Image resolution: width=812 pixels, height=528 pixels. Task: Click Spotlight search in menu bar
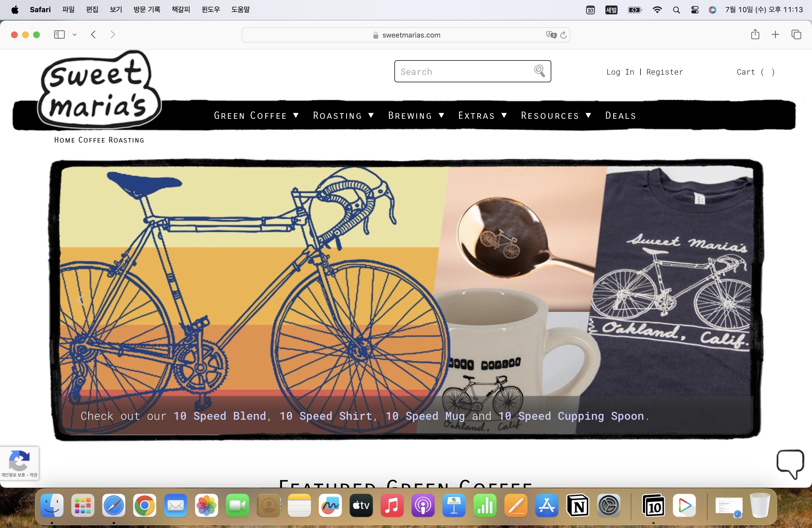676,10
